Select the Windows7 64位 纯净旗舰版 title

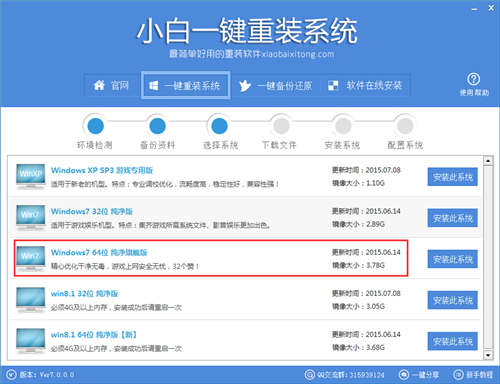click(x=99, y=252)
